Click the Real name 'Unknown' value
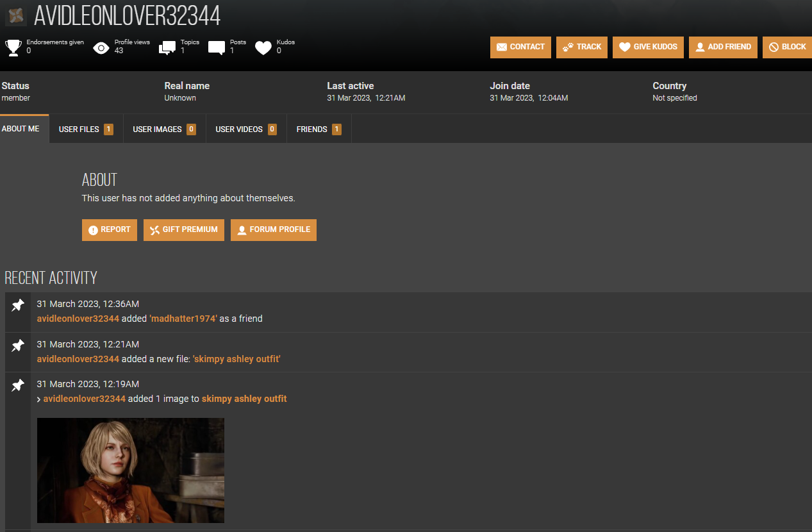Screen dimensions: 812x532 click(x=180, y=98)
